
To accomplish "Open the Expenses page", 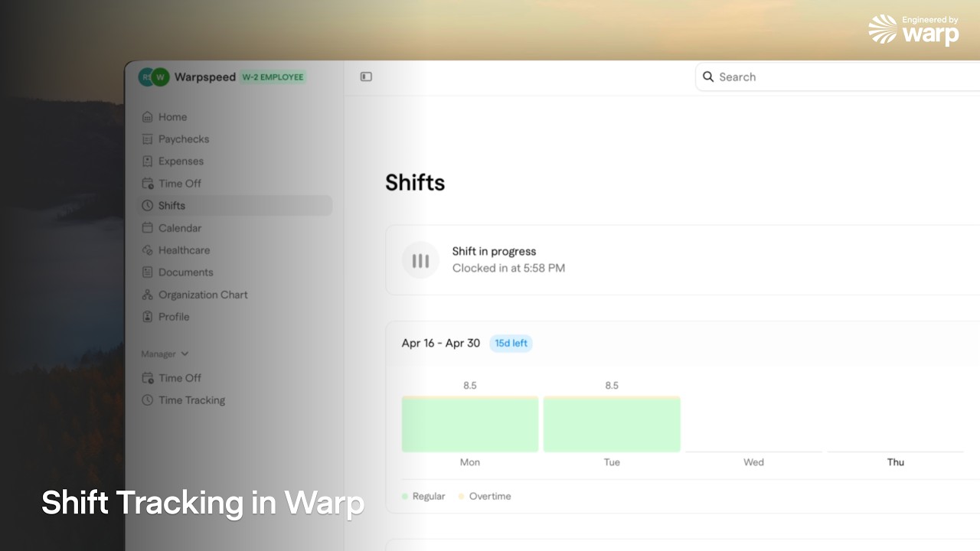I will (x=234, y=161).
